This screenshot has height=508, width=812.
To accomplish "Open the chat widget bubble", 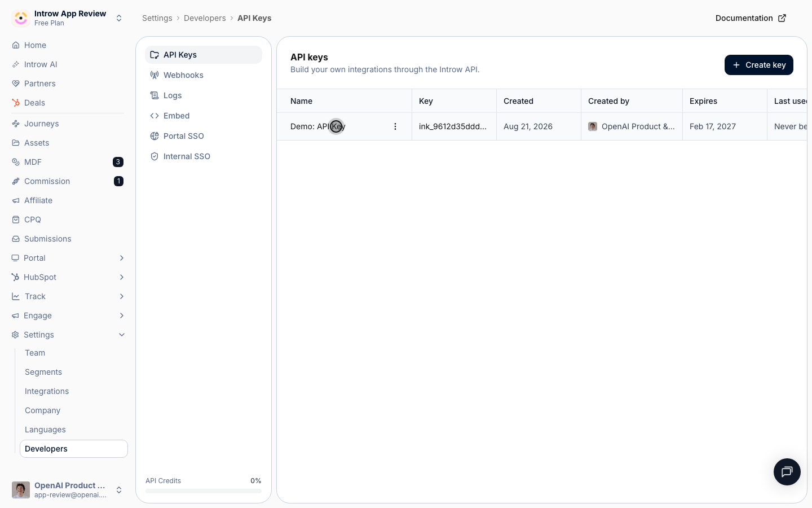I will point(787,472).
